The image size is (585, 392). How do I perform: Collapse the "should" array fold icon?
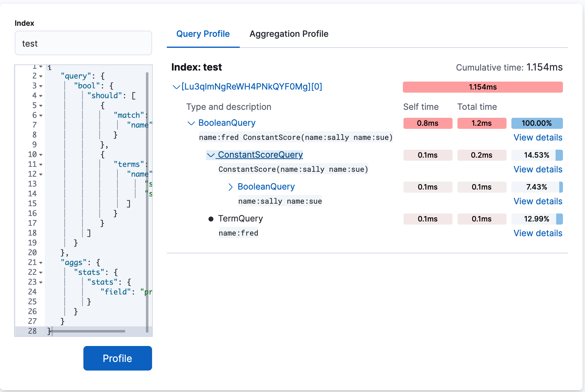point(40,95)
